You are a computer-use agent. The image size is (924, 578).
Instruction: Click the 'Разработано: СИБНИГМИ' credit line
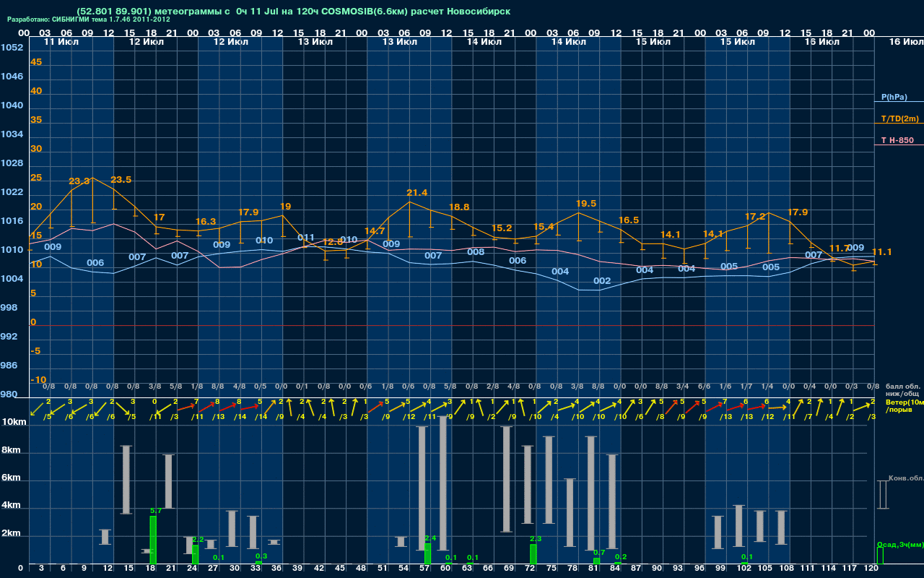point(89,20)
